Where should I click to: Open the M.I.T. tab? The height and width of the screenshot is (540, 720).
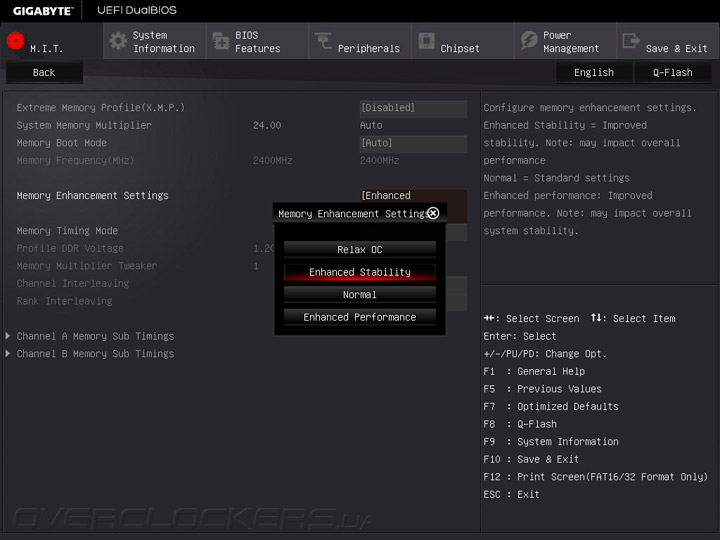(51, 41)
